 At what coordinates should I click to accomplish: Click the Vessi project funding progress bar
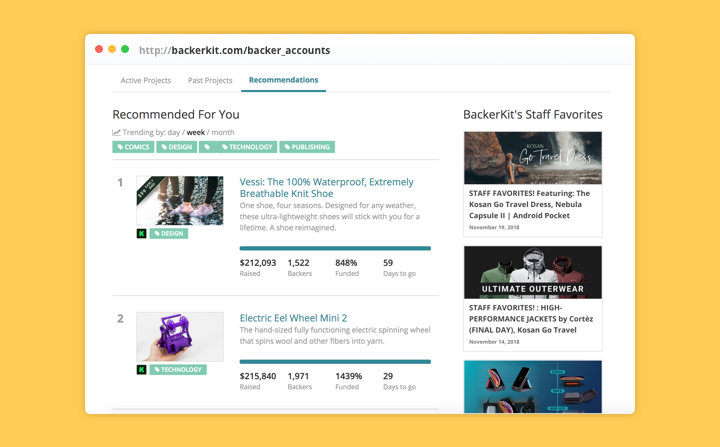pos(335,249)
